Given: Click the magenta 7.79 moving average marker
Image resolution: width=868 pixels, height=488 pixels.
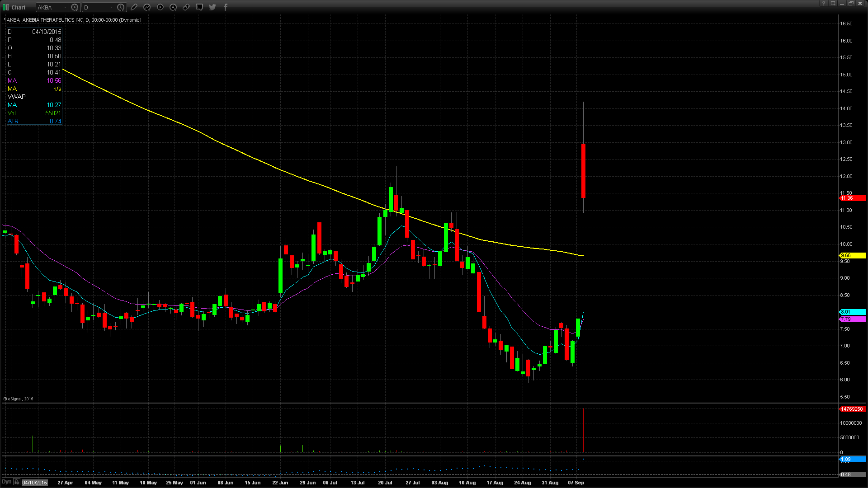Looking at the screenshot, I should (853, 319).
